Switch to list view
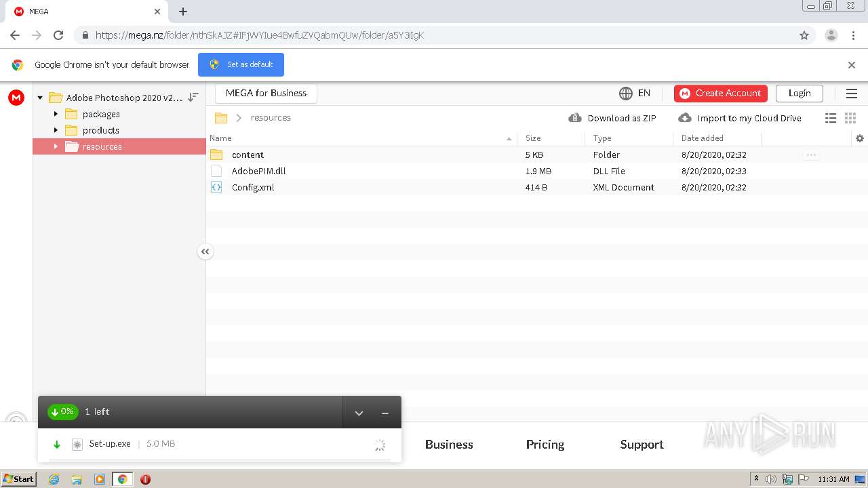The image size is (868, 488). tap(831, 118)
